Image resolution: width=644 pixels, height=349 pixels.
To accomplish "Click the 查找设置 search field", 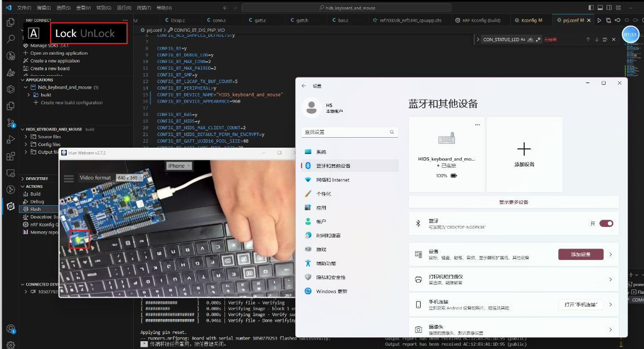I will point(349,132).
